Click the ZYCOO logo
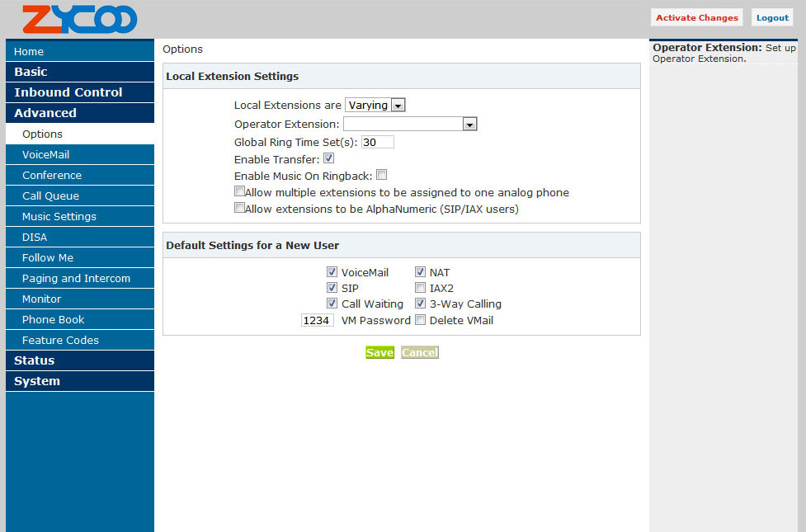The height and width of the screenshot is (532, 806). (79, 19)
